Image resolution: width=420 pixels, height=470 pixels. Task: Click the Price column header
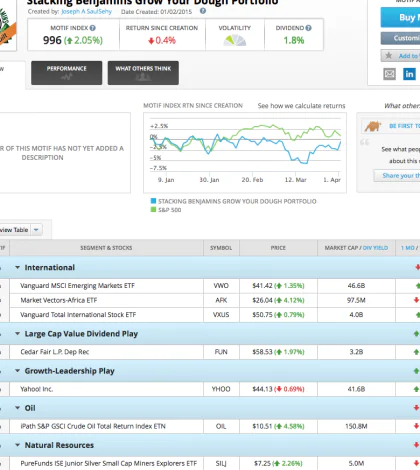(x=278, y=248)
